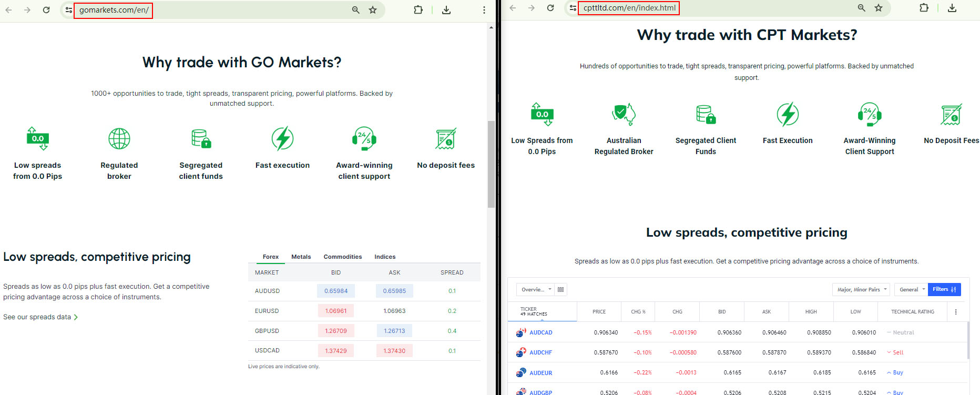980x395 pixels.
Task: Open the Indices tab
Action: (385, 257)
